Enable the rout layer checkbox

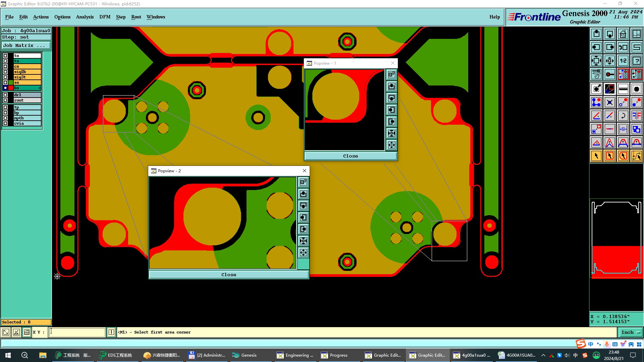[x=5, y=100]
